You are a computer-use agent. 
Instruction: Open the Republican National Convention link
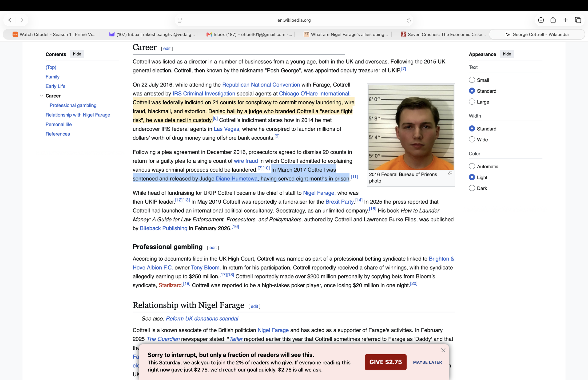click(261, 85)
